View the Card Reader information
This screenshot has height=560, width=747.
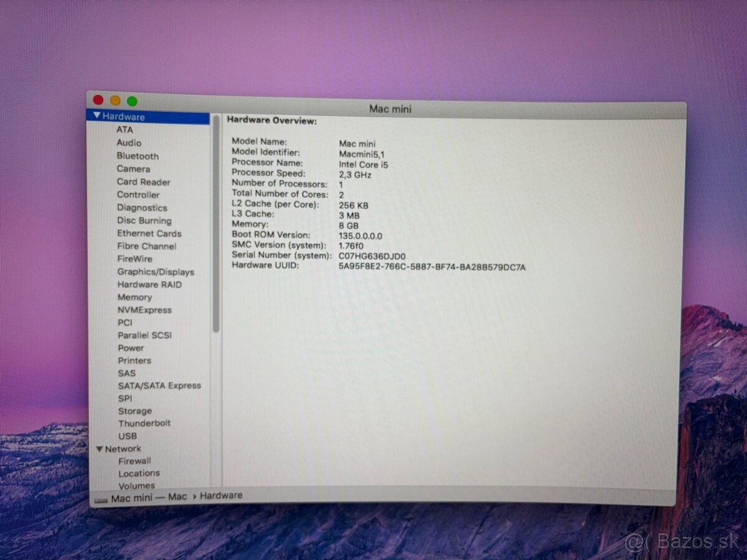point(143,182)
